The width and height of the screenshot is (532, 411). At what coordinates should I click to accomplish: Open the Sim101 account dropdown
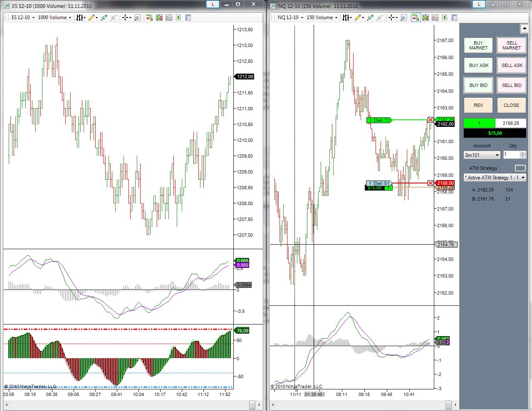point(482,155)
